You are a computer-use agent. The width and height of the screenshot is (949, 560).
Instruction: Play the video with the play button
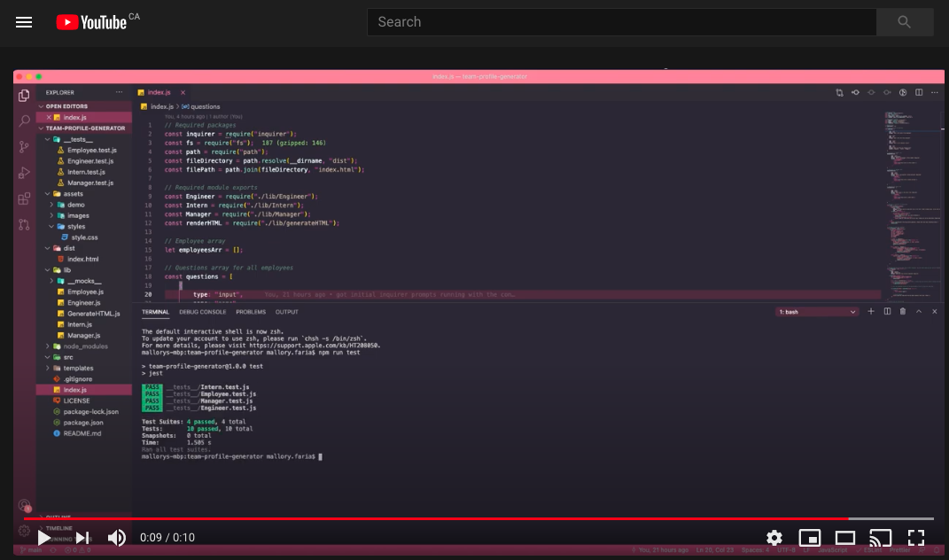44,538
